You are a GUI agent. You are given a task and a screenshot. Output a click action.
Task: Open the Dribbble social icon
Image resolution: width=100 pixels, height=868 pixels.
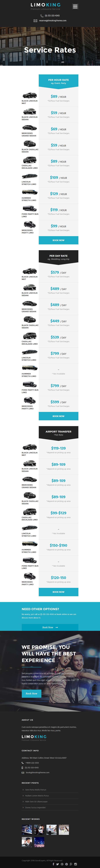62,864
